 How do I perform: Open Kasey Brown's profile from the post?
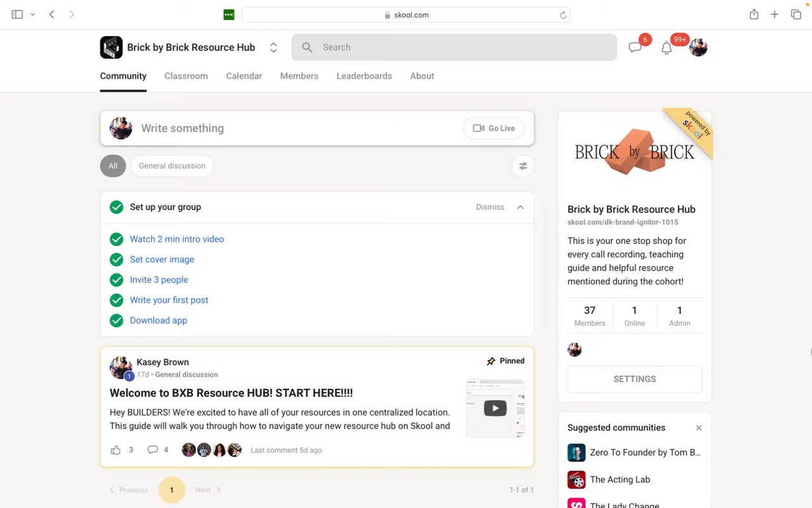tap(162, 363)
